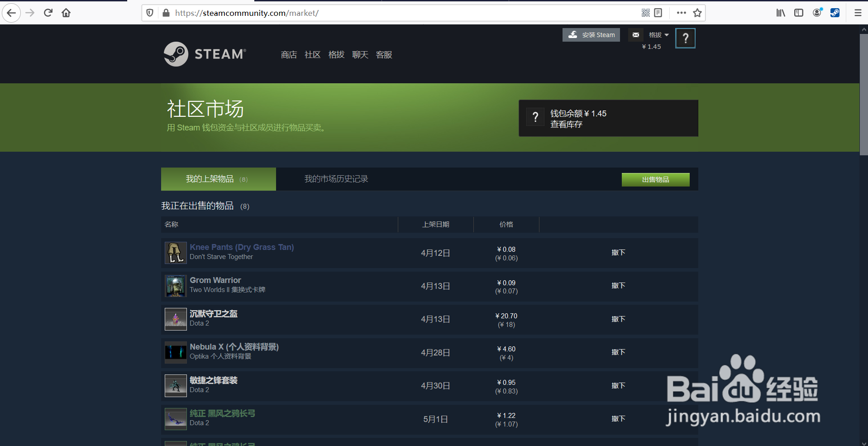Image resolution: width=868 pixels, height=446 pixels.
Task: Open the Firefox account icon
Action: (x=817, y=13)
